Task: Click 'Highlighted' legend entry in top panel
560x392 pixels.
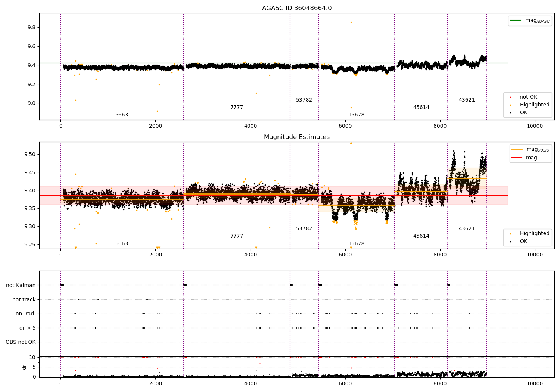Action: (x=535, y=105)
